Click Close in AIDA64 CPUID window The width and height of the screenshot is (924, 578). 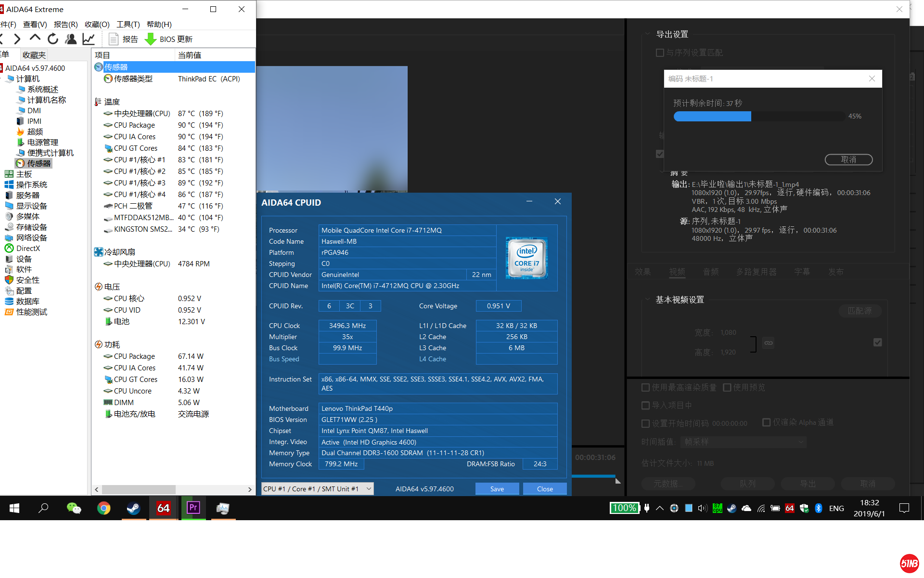point(545,489)
